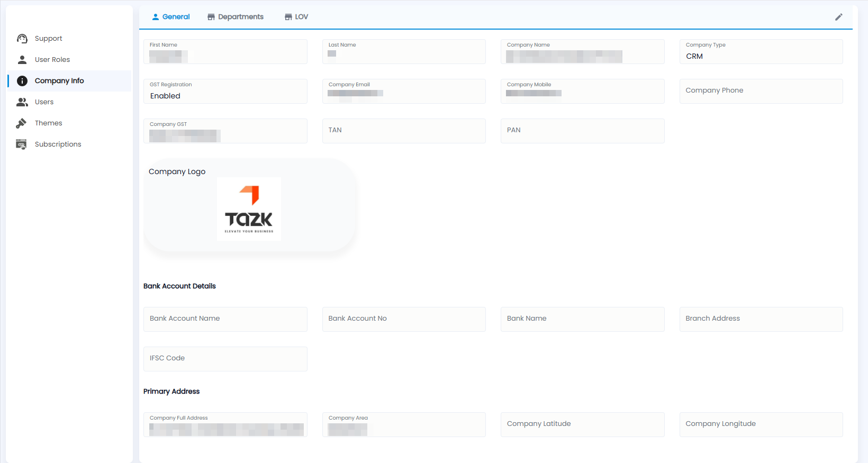
Task: Go to User Roles page
Action: pyautogui.click(x=69, y=60)
